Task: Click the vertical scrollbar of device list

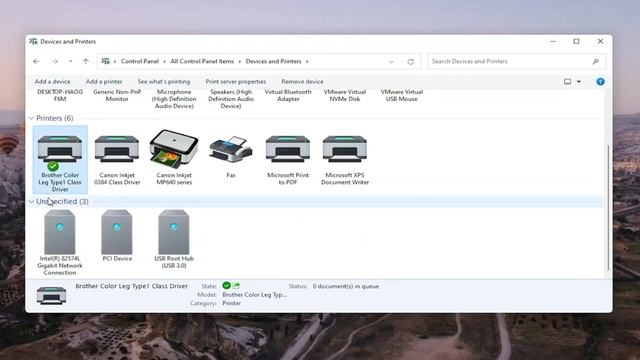Action: [608, 208]
